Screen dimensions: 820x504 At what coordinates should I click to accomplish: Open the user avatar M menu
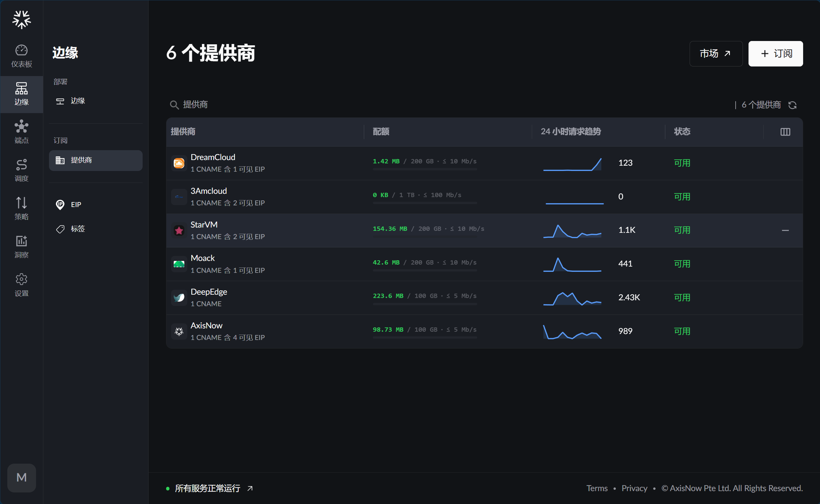(21, 477)
